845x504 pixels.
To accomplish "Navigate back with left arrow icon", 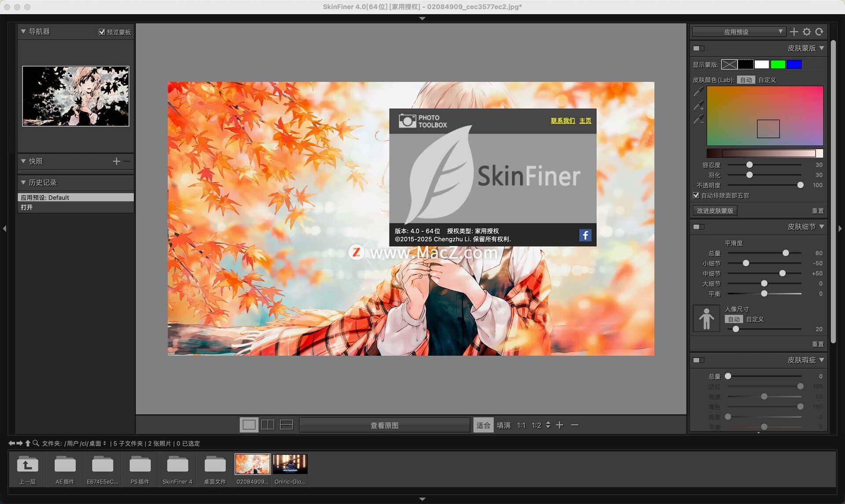I will [x=11, y=443].
